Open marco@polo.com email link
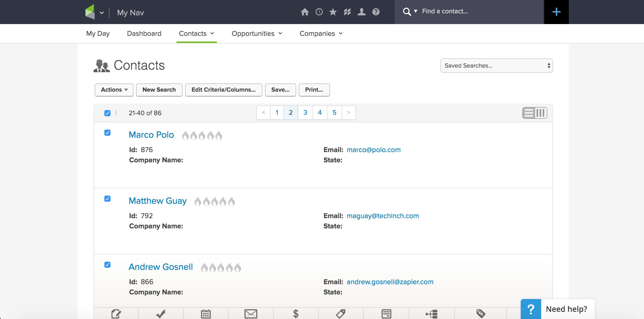This screenshot has width=644, height=319. (x=373, y=150)
